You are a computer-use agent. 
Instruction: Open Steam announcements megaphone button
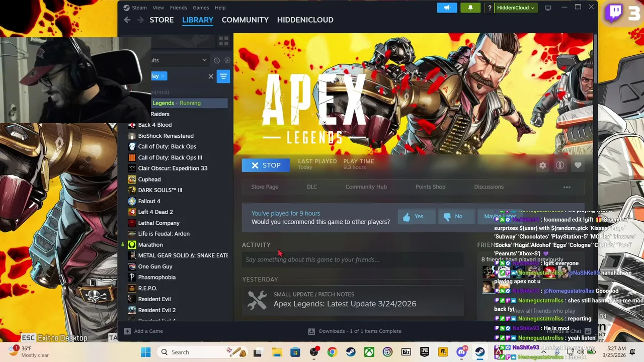pos(447,8)
